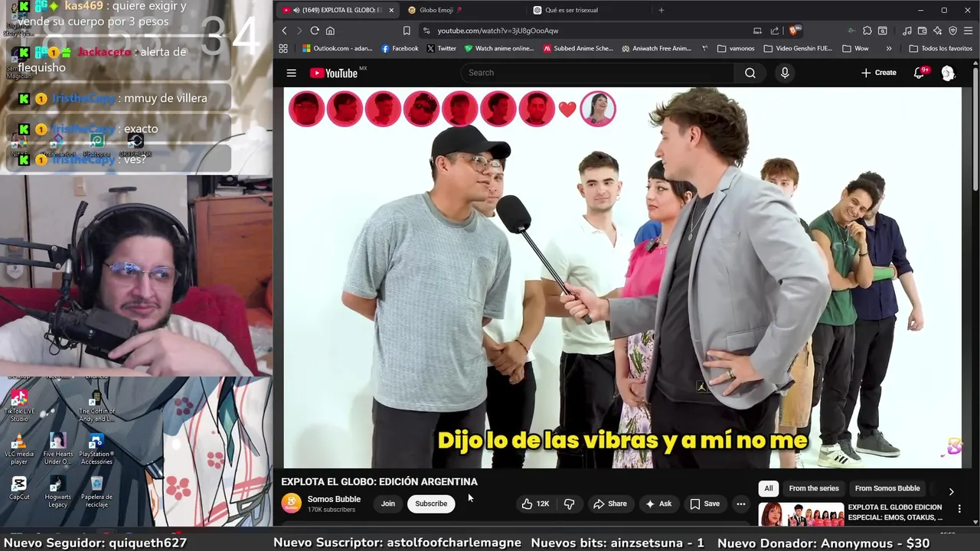Save the video to a playlist
Viewport: 980px width, 551px height.
704,504
